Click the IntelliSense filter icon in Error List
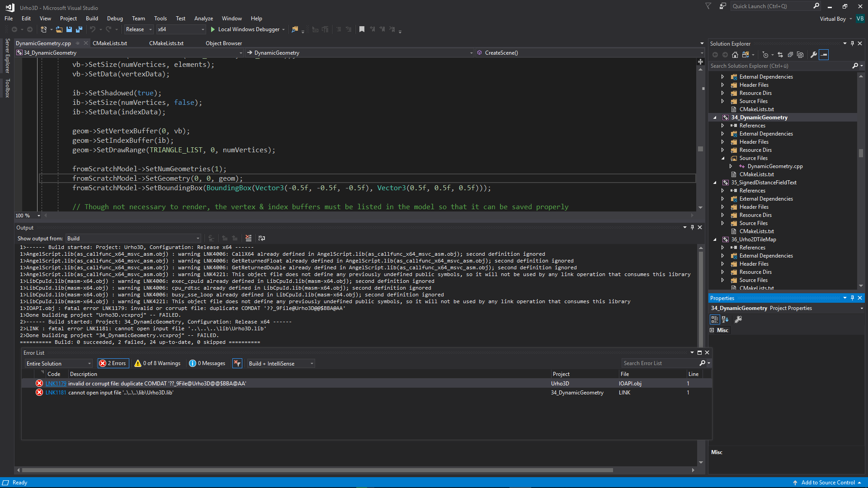The width and height of the screenshot is (868, 488). pyautogui.click(x=238, y=363)
